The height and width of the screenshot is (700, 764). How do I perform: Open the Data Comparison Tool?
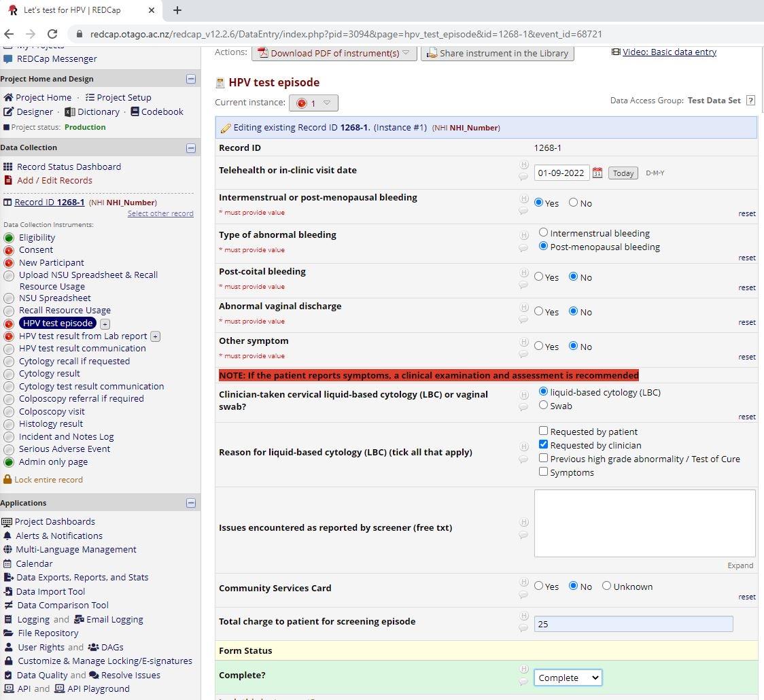63,606
